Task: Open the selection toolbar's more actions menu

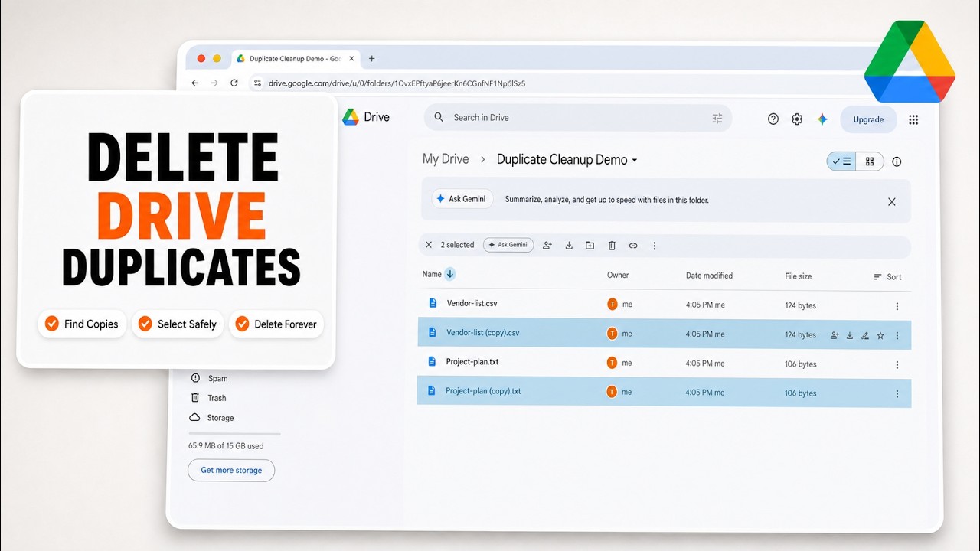Action: (x=654, y=246)
